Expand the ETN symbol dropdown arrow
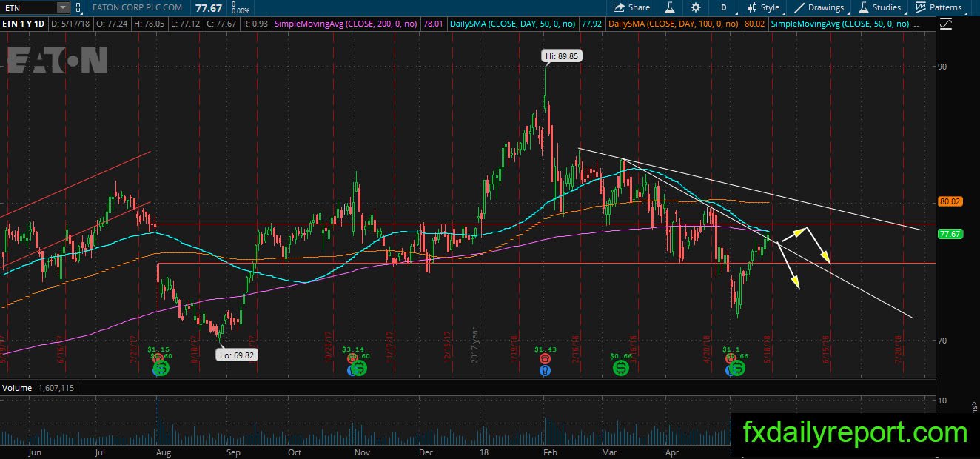The width and height of the screenshot is (980, 459). point(63,7)
